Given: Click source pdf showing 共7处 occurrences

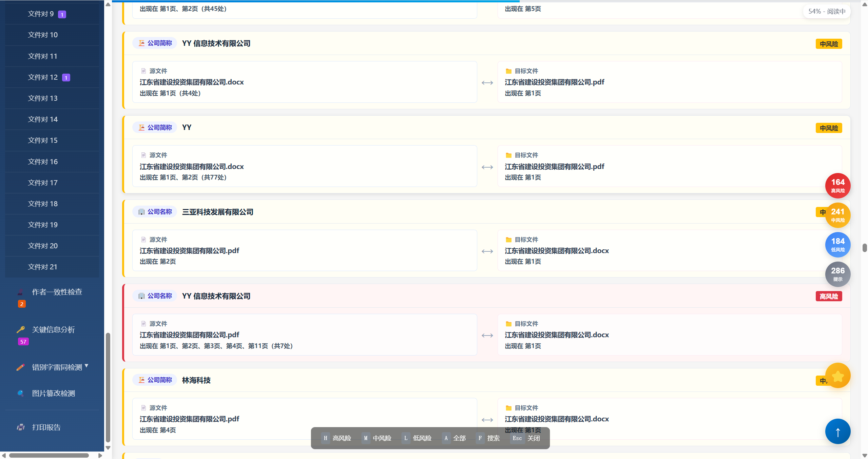Looking at the screenshot, I should [x=189, y=335].
